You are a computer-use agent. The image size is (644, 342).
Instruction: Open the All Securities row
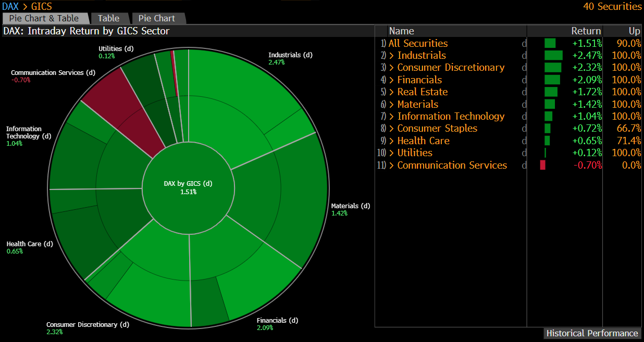(x=418, y=44)
